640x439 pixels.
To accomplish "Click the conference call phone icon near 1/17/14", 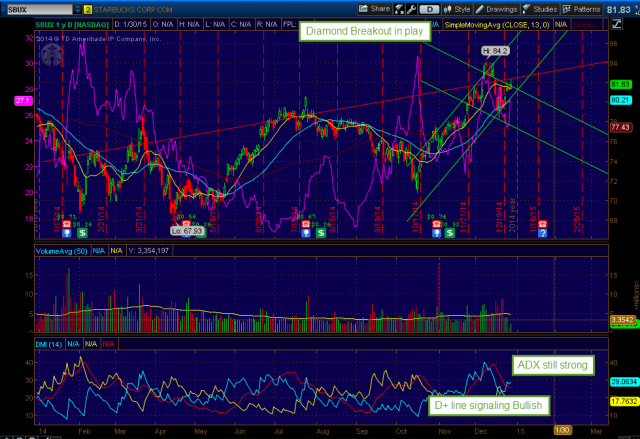I will (x=67, y=224).
